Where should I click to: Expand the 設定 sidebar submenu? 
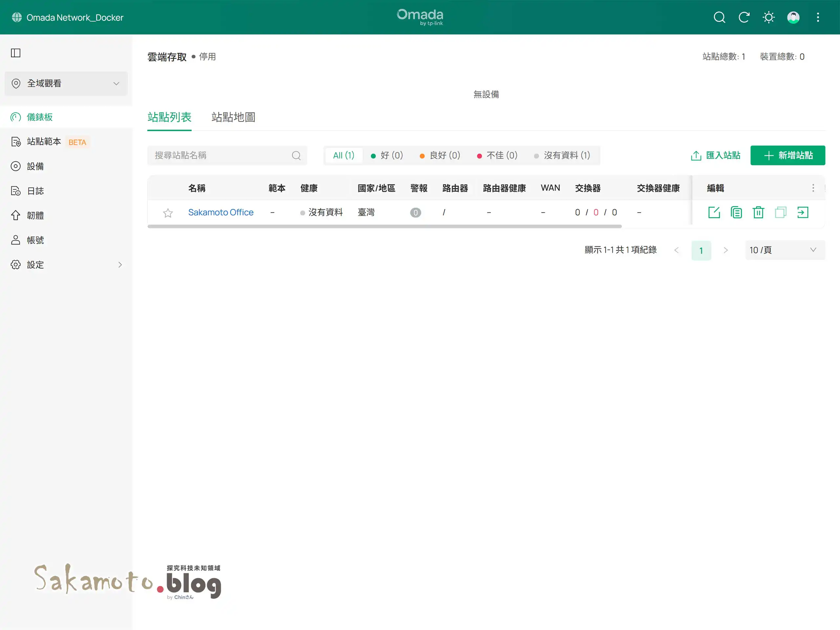pyautogui.click(x=66, y=265)
